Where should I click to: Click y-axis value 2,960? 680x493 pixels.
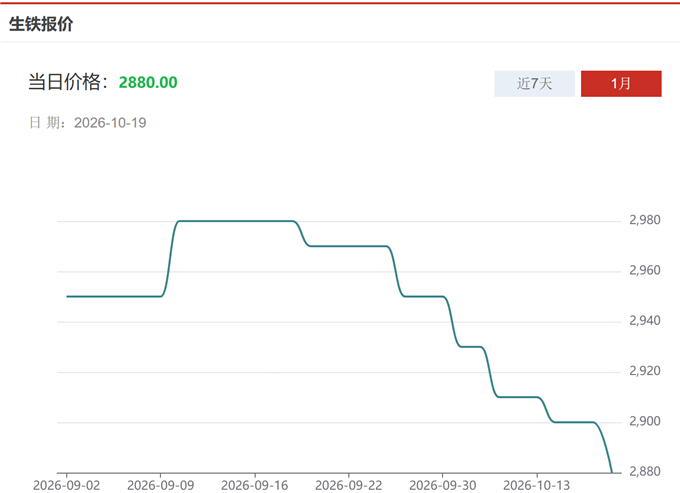[645, 270]
